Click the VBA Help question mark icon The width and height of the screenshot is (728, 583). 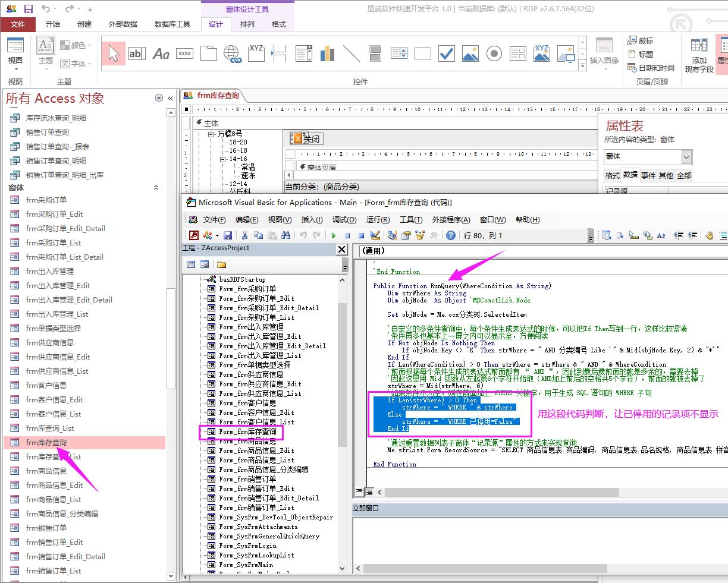451,235
